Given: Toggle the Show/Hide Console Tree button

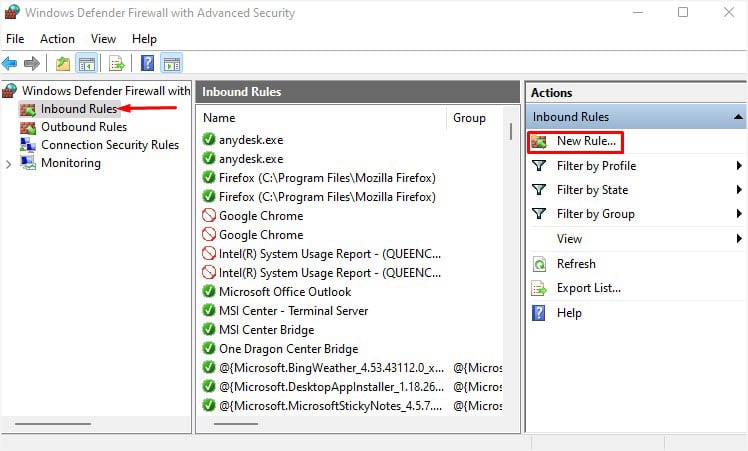Looking at the screenshot, I should (87, 64).
